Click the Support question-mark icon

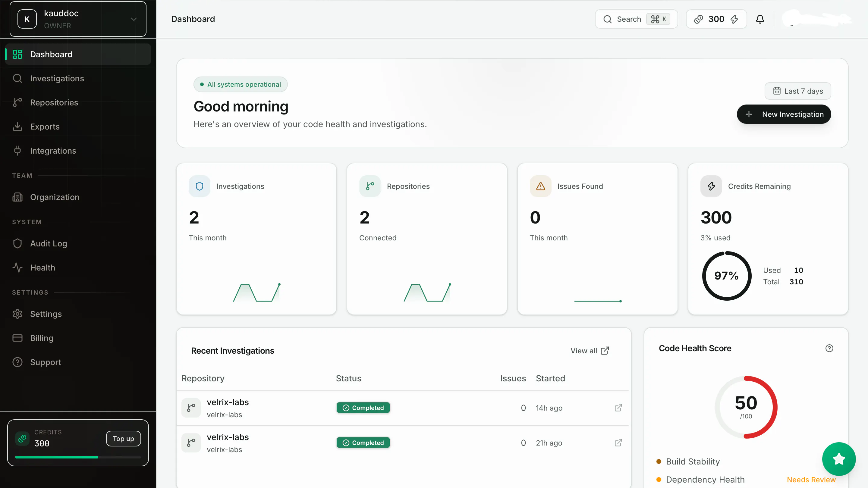pyautogui.click(x=17, y=362)
